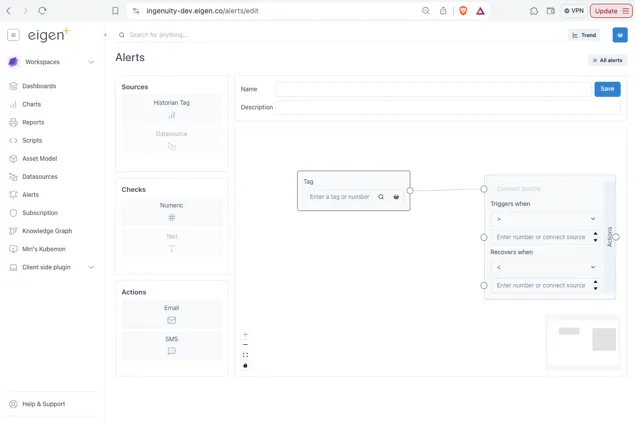Screen dimensions: 635x422
Task: Open Dashboards in sidebar
Action: pyautogui.click(x=39, y=86)
